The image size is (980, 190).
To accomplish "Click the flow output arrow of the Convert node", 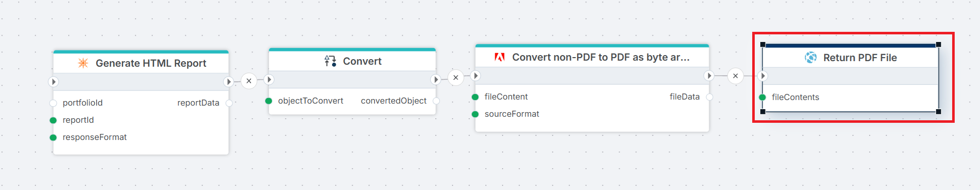I will [436, 79].
